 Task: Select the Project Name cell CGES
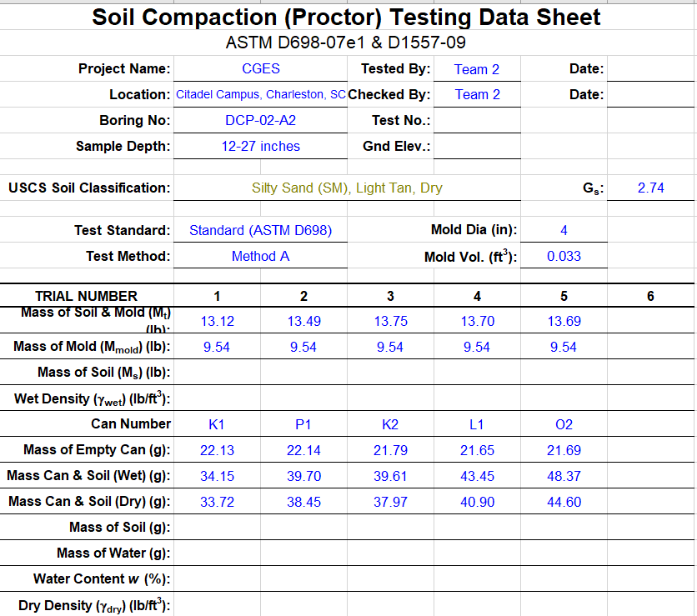click(x=260, y=69)
